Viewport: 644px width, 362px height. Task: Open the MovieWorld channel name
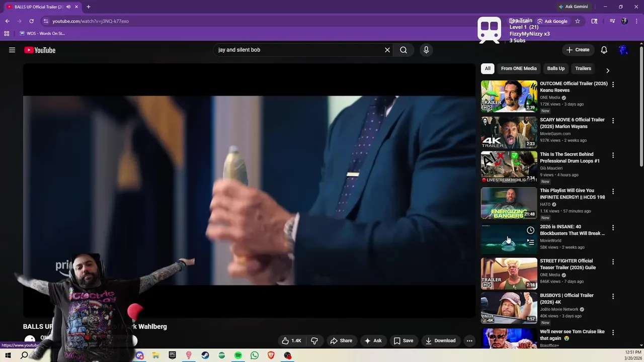550,240
